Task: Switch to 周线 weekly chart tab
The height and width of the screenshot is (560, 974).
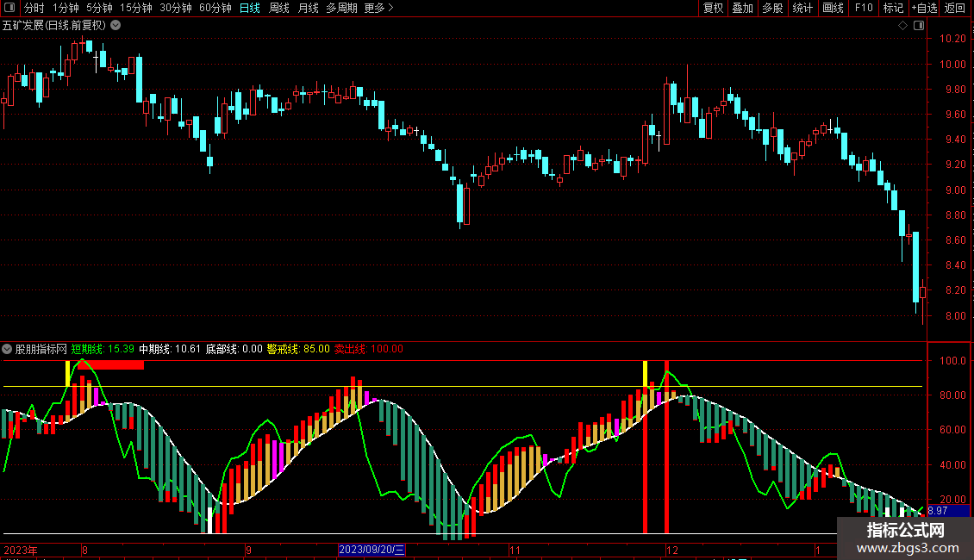Action: pos(279,8)
